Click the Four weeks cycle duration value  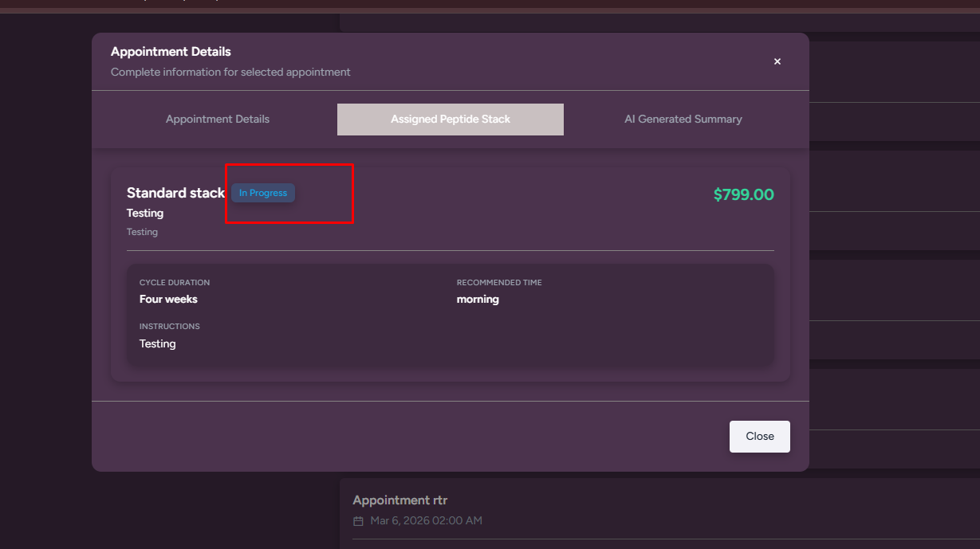pos(168,300)
